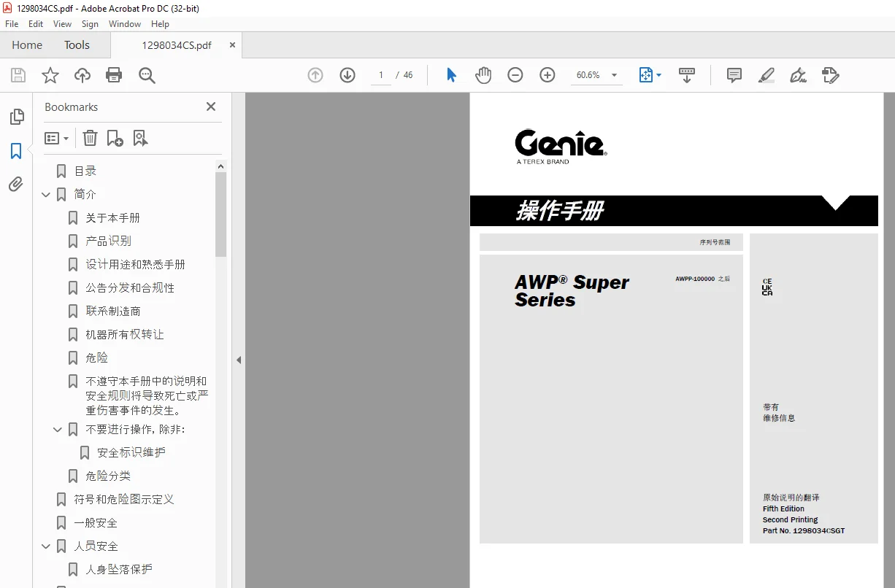
Task: Click the 操作手册 title on the page
Action: [560, 211]
